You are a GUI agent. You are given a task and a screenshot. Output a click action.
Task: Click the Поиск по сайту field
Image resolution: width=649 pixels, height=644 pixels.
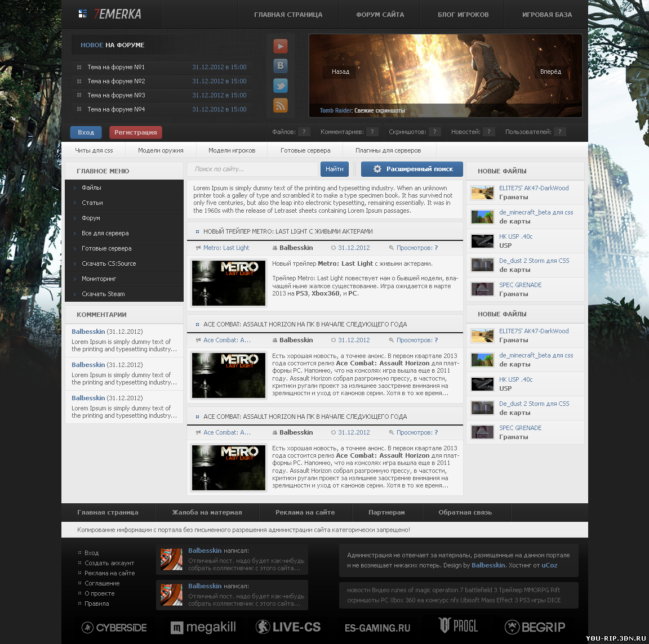252,169
